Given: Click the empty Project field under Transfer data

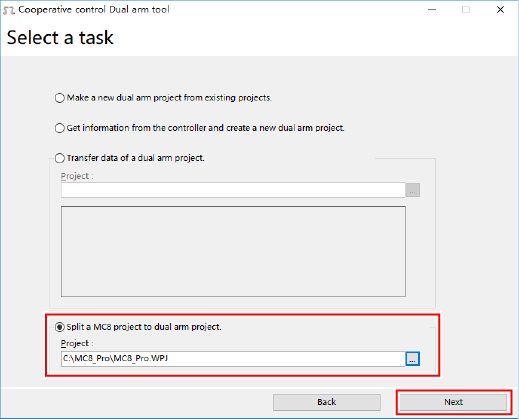Looking at the screenshot, I should point(233,190).
